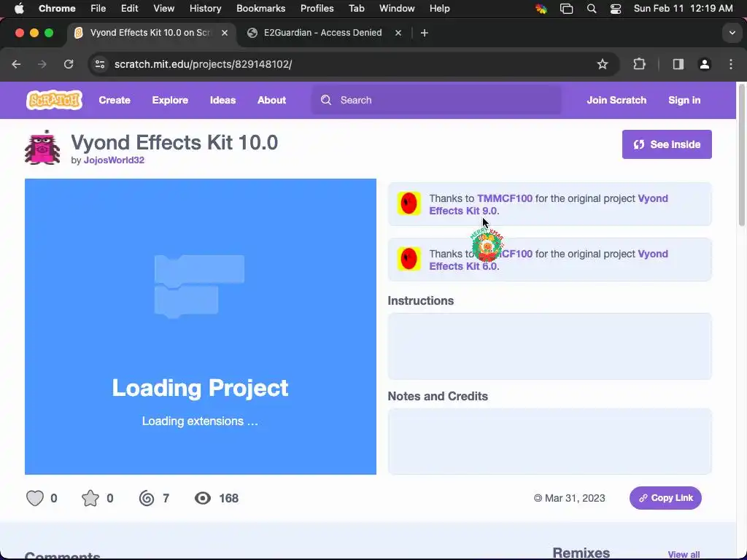
Task: Open the TMMCF100 link for Kit 9.0
Action: 505,198
